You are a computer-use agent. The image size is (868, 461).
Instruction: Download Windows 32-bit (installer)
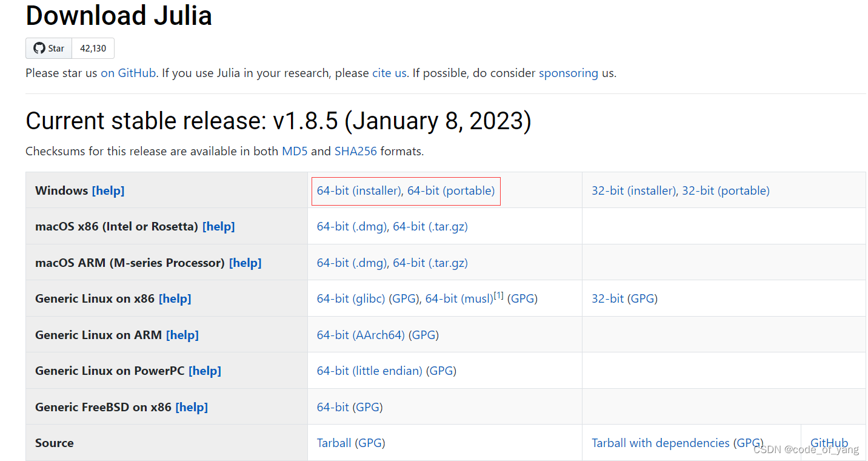pos(634,190)
